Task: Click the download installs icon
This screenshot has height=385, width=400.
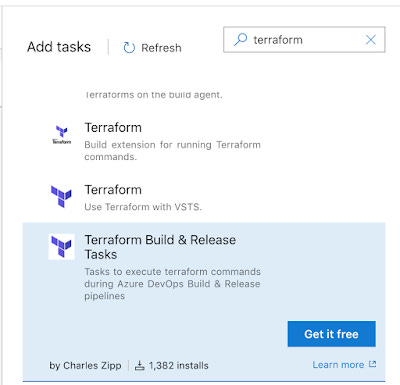Action: (140, 366)
